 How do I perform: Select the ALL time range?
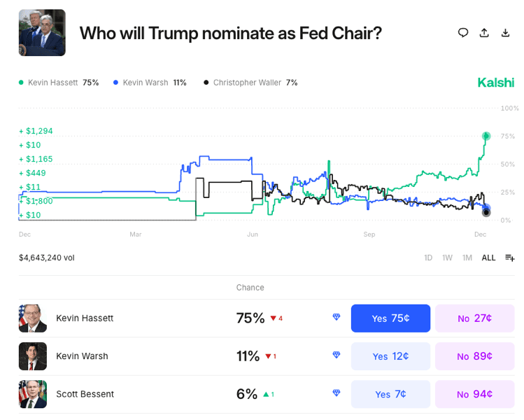(x=488, y=258)
